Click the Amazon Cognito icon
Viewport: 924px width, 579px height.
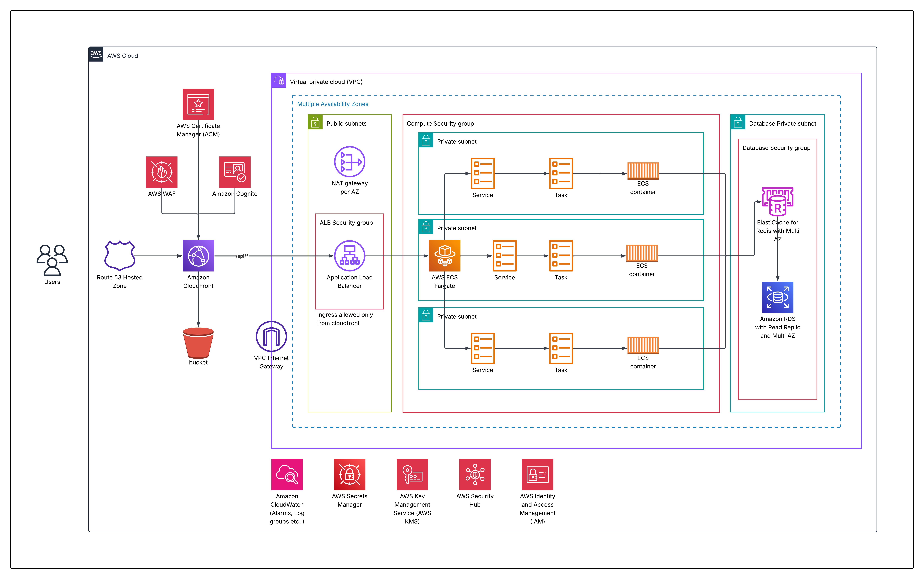pyautogui.click(x=235, y=172)
